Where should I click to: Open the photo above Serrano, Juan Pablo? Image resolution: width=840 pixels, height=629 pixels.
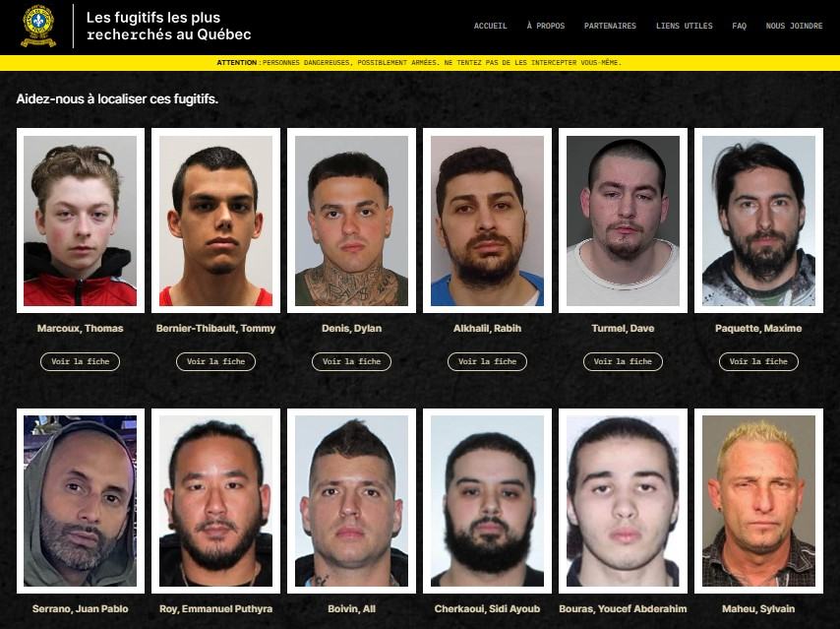click(81, 501)
